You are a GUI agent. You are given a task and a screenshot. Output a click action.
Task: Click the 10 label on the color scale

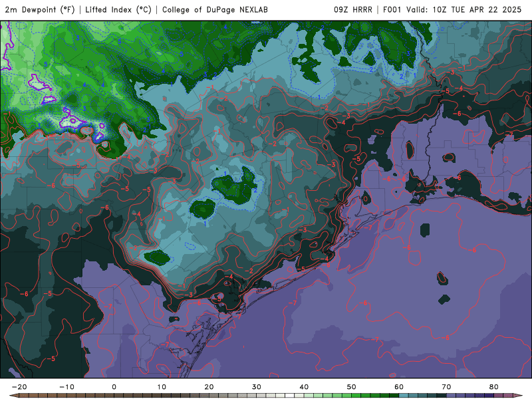[162, 387]
